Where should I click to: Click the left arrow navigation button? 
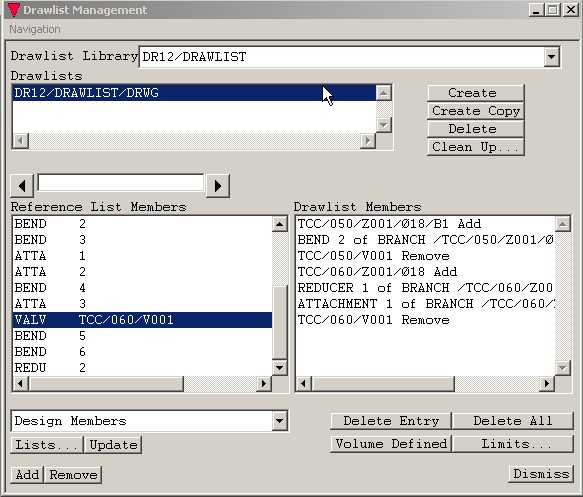[x=22, y=185]
